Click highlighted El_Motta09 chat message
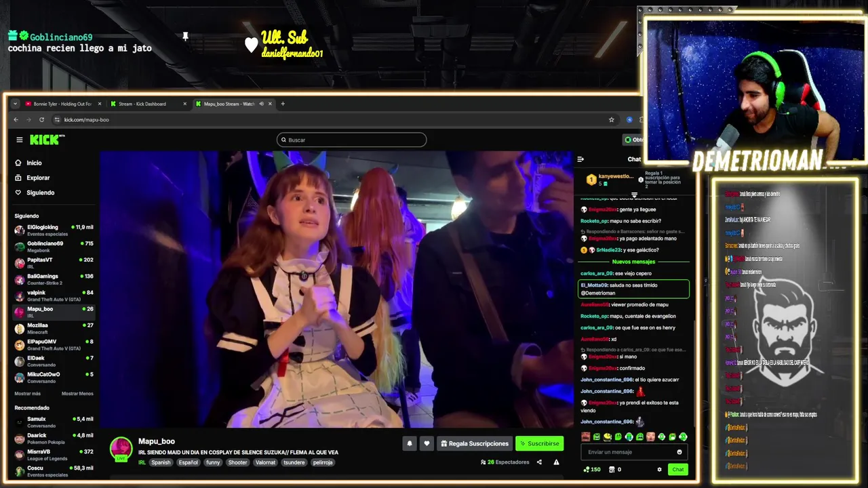 click(633, 289)
